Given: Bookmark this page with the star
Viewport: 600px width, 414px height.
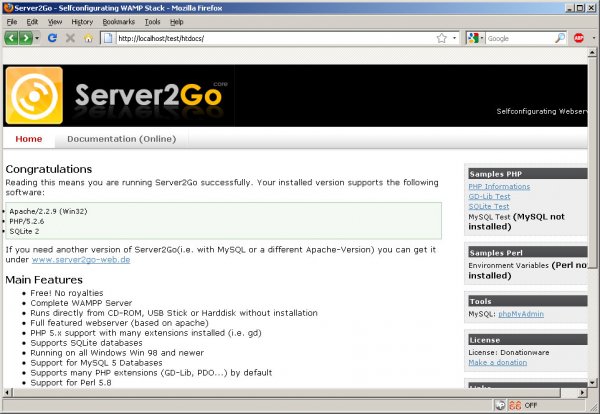Looking at the screenshot, I should (442, 38).
